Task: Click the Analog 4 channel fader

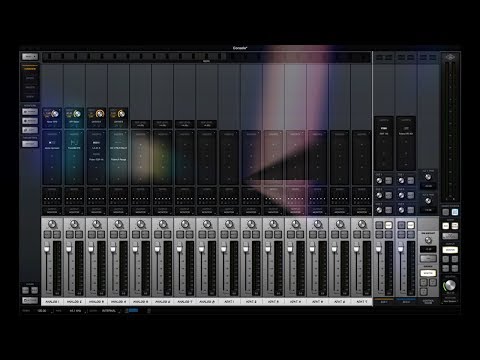Action: click(x=113, y=248)
